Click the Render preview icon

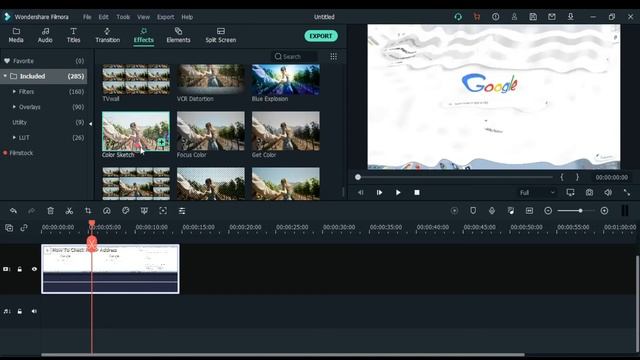(454, 211)
